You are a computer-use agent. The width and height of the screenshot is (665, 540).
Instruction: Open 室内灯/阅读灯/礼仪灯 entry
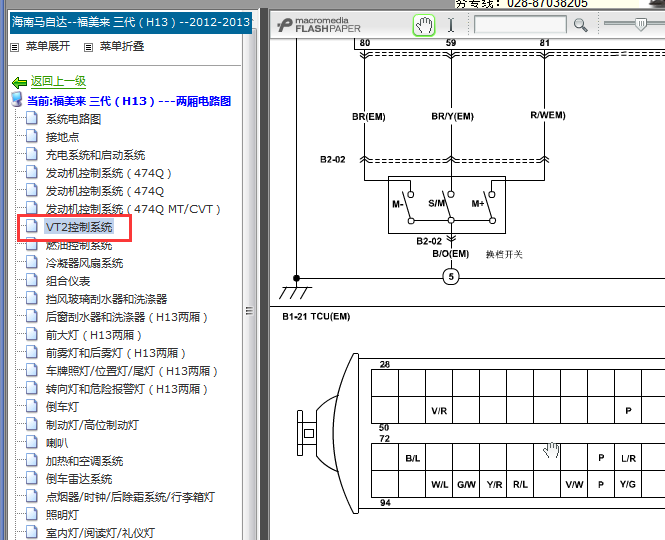tap(100, 533)
